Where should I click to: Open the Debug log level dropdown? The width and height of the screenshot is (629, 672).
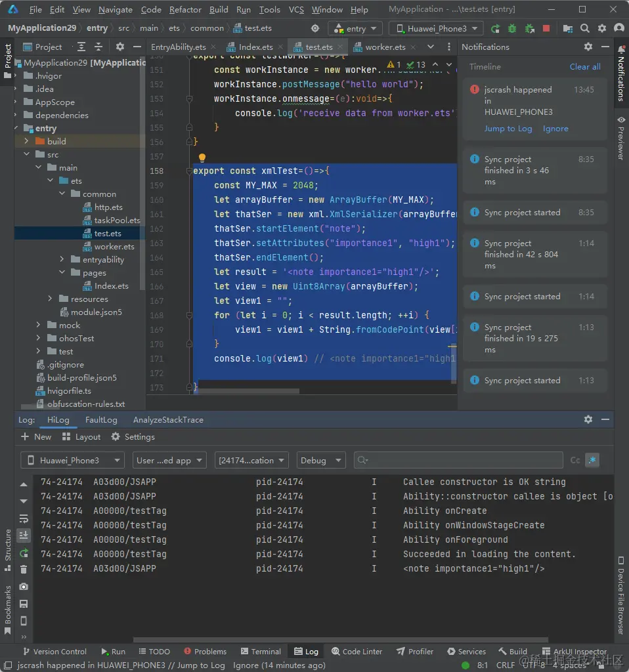(x=321, y=460)
